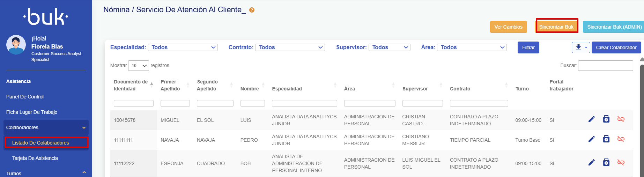Open the Contrato filter dropdown
This screenshot has width=644, height=177.
pyautogui.click(x=290, y=47)
